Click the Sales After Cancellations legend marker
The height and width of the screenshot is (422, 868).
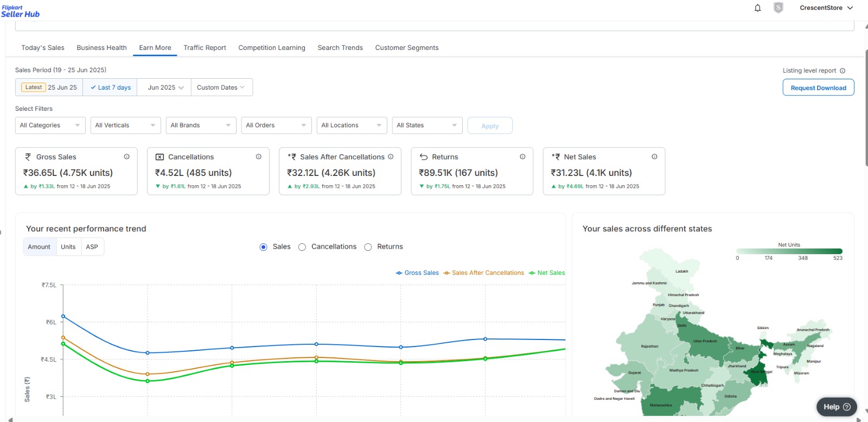point(447,273)
